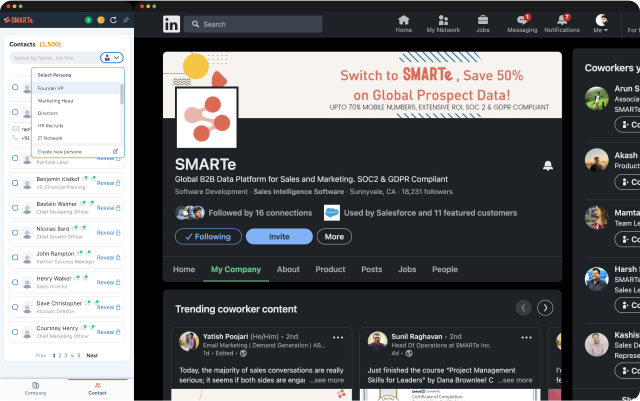The height and width of the screenshot is (401, 640).
Task: Click the pin icon in SMARTe header
Action: [x=126, y=20]
